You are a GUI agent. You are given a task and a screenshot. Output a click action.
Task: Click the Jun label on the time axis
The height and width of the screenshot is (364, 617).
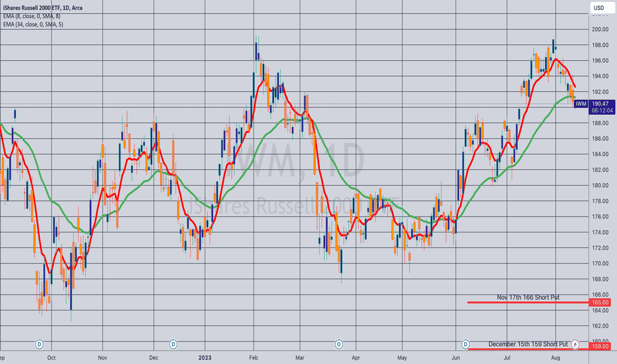pos(455,357)
